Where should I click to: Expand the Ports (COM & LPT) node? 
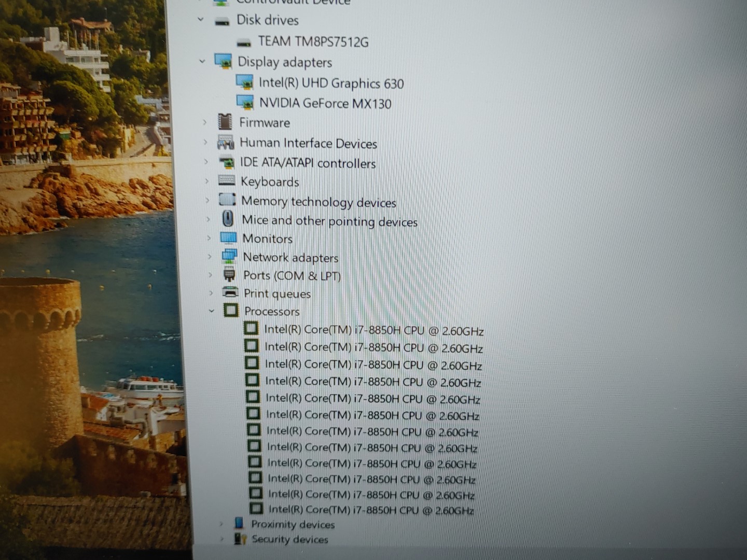point(211,275)
